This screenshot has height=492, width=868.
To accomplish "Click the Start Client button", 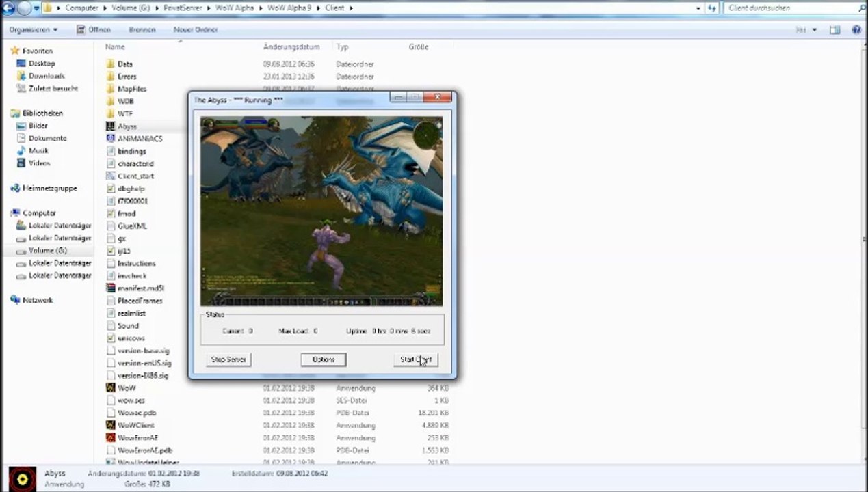I will [x=415, y=359].
